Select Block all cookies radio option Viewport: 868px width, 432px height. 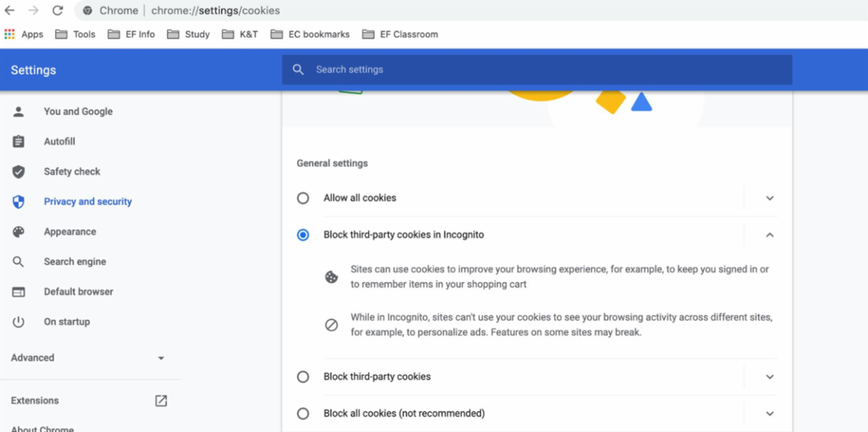(303, 414)
